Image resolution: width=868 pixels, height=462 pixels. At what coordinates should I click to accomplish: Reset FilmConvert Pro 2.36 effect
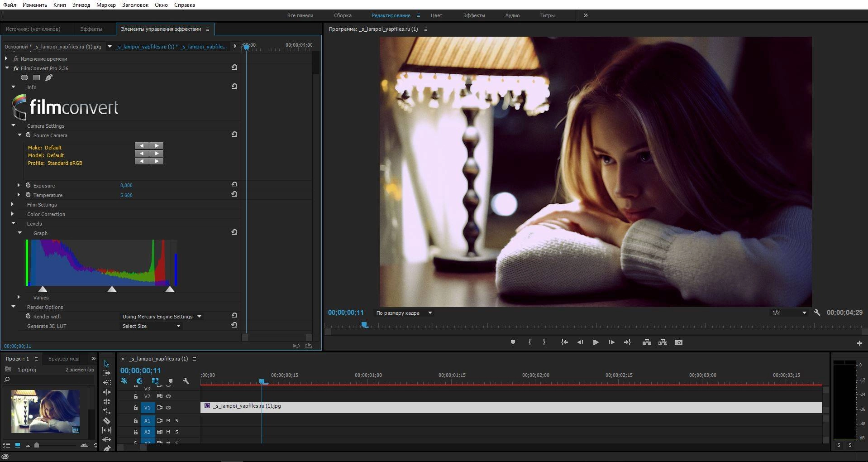[234, 67]
